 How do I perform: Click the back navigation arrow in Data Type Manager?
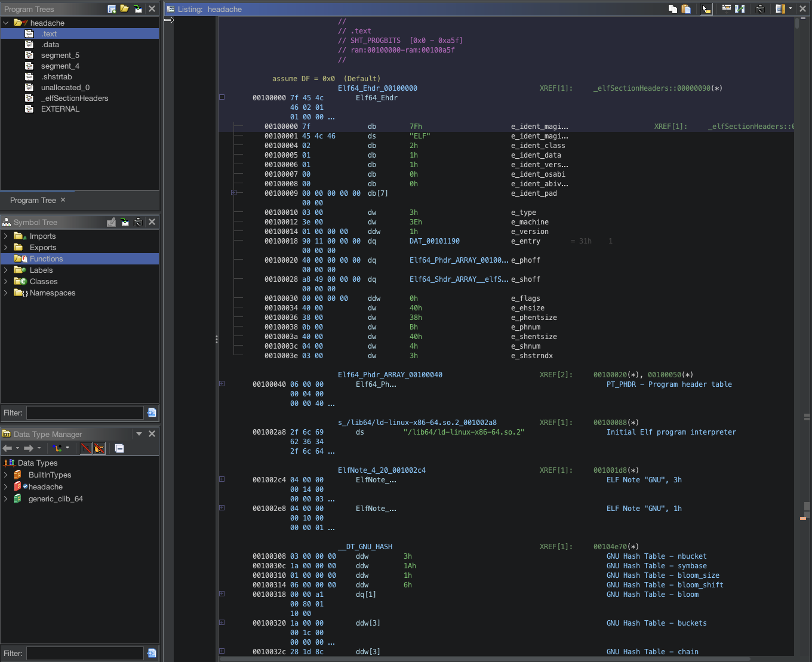click(x=8, y=448)
